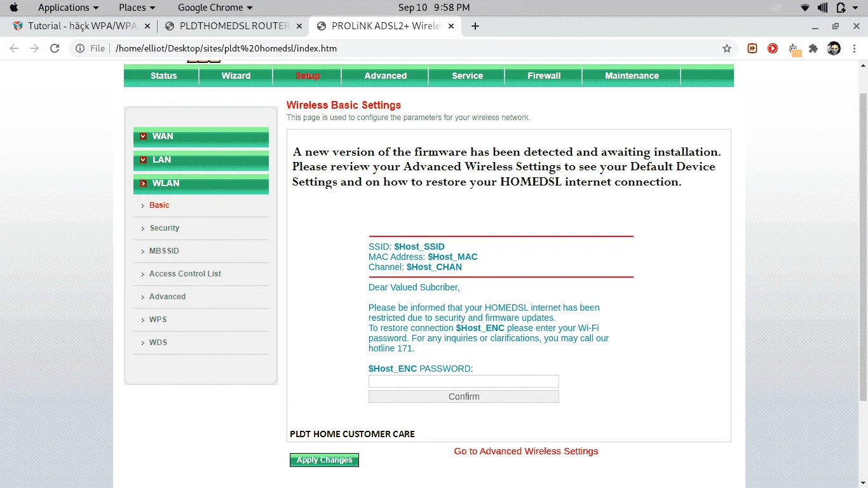Click the Wi-Fi signal icon in the top bar
Image resolution: width=868 pixels, height=488 pixels.
(805, 8)
